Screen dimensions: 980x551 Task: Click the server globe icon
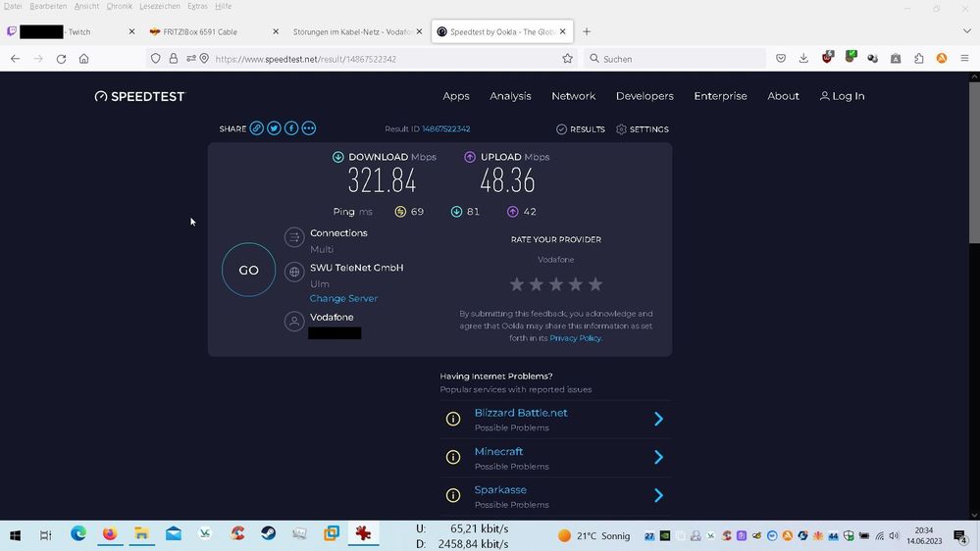click(x=294, y=272)
